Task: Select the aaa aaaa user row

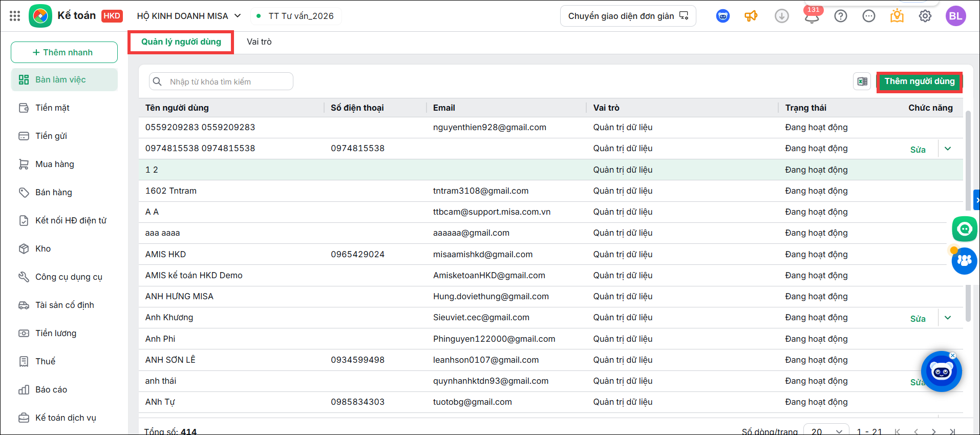Action: coord(550,233)
